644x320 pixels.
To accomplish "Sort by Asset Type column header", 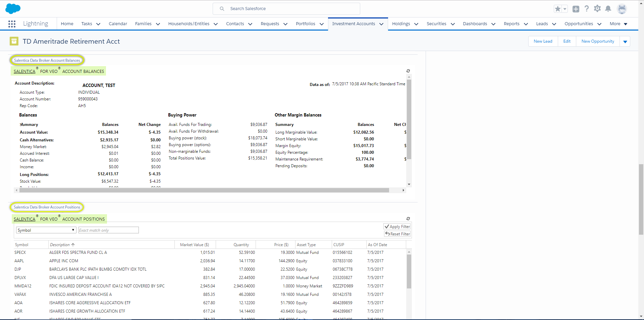I will (x=306, y=245).
